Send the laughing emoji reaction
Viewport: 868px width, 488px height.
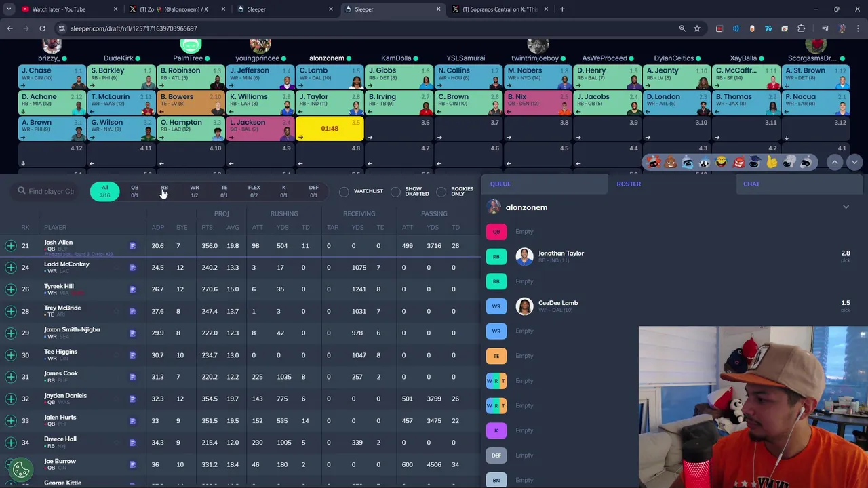[722, 163]
